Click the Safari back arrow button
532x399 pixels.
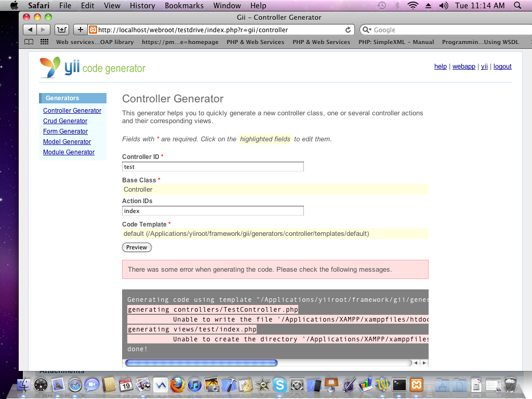click(30, 30)
